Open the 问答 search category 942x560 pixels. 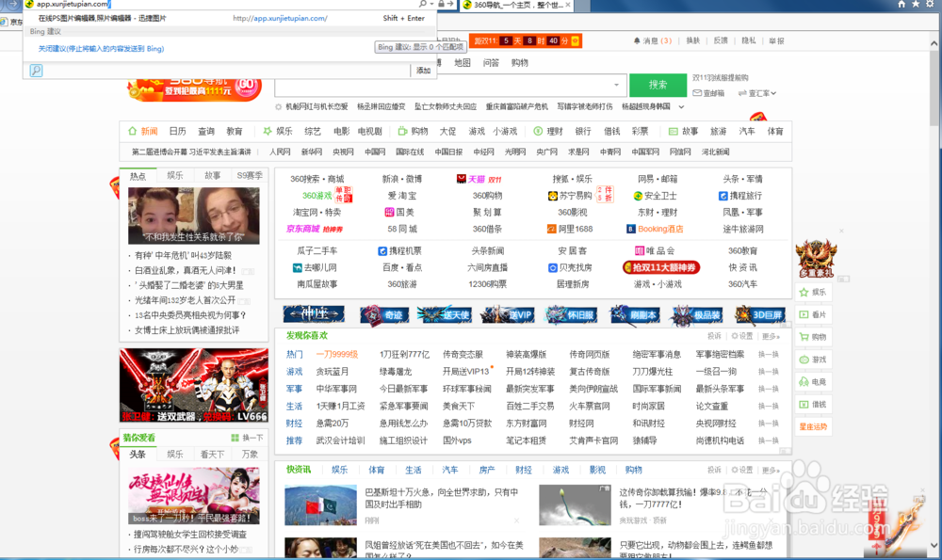[x=491, y=62]
